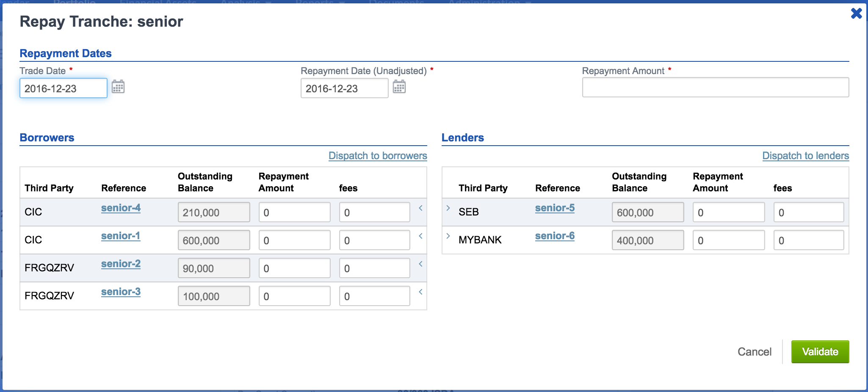Click the chevron on senior-4 borrower row
Viewport: 868px width, 392px height.
tap(420, 208)
